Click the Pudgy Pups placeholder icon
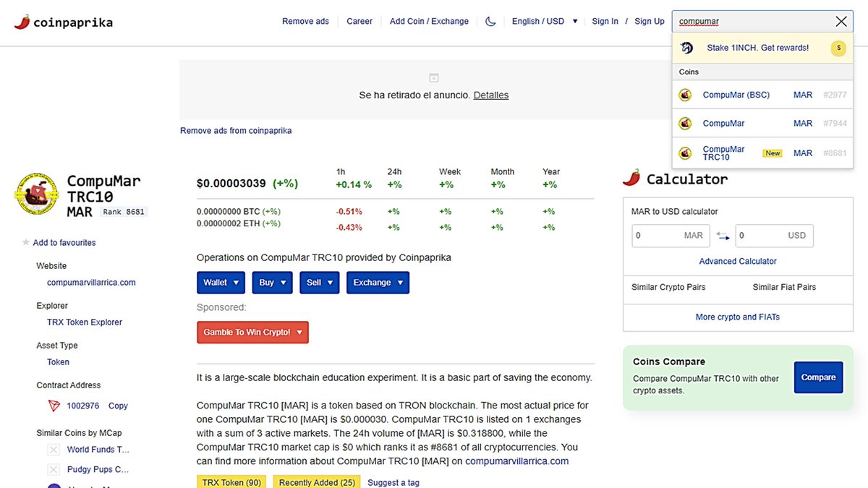This screenshot has height=488, width=868. click(53, 470)
